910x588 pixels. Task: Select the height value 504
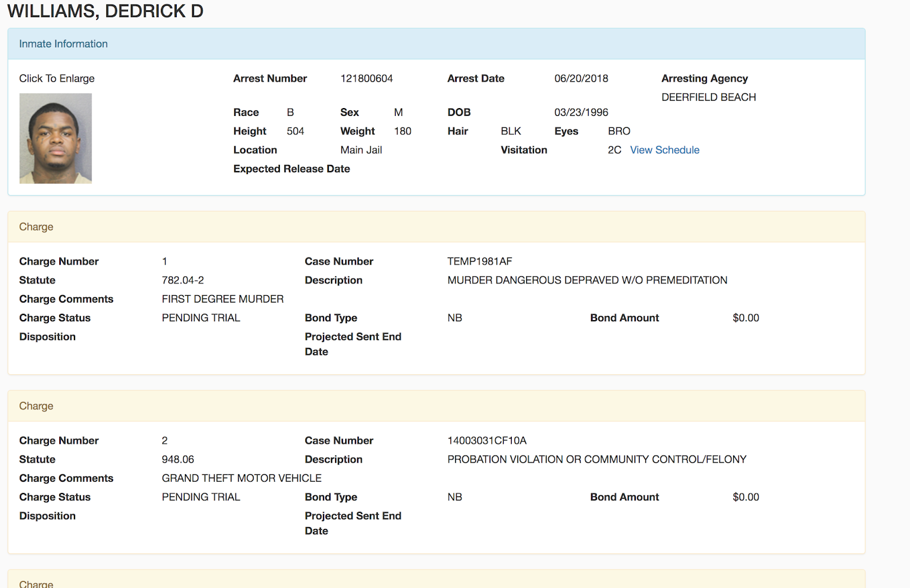click(x=295, y=131)
